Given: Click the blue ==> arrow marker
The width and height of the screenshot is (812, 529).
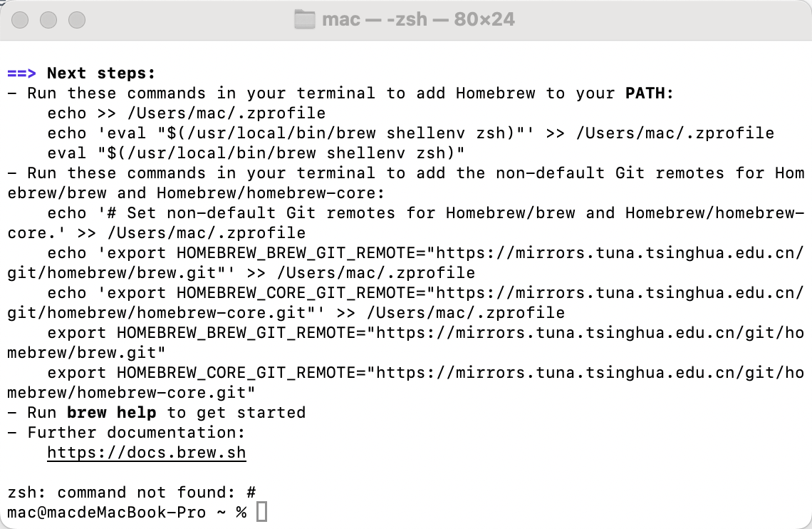Looking at the screenshot, I should coord(21,73).
